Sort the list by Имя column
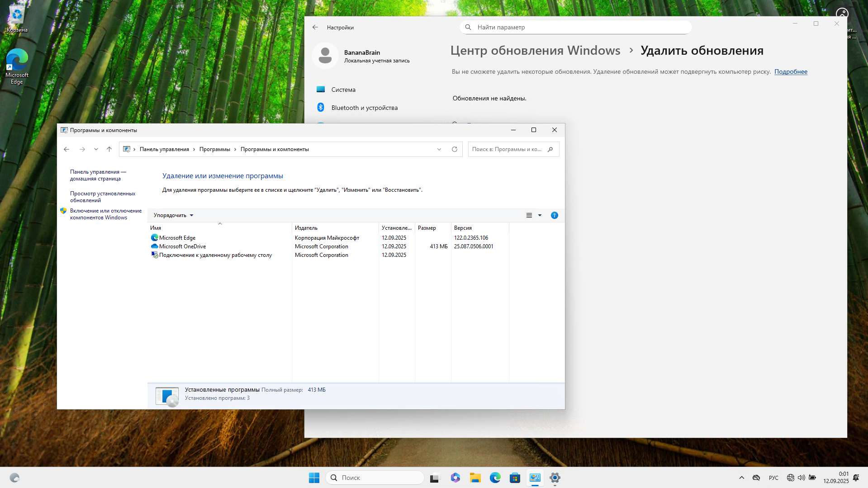 pyautogui.click(x=220, y=228)
